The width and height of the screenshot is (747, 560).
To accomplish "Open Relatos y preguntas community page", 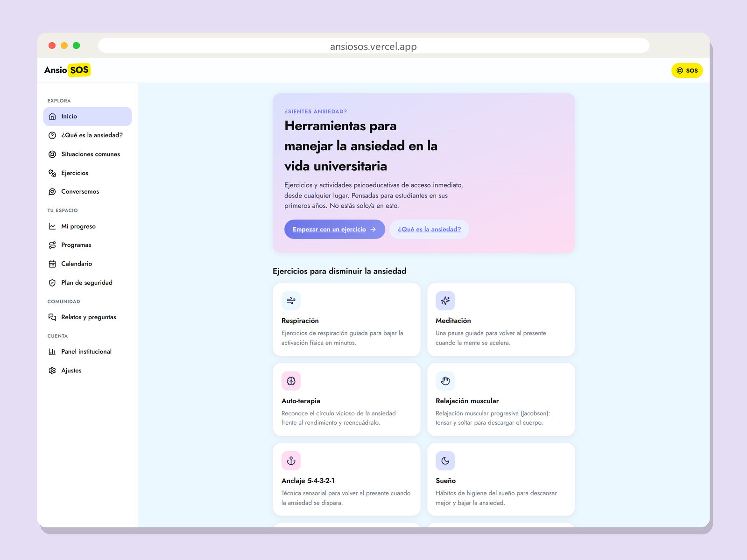I will 87,317.
